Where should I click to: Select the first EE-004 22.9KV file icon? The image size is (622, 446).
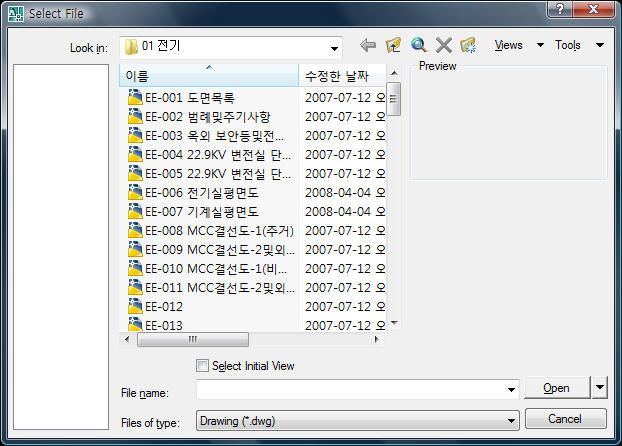135,154
